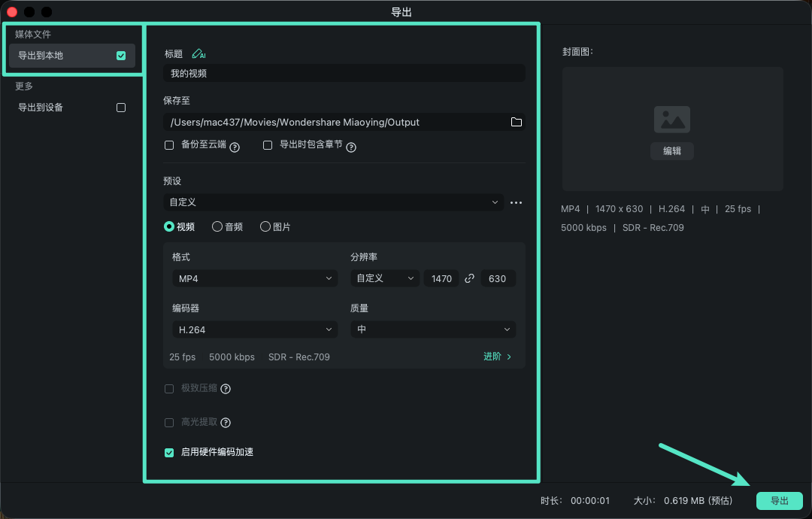Open the 格式 MP4 dropdown
812x519 pixels.
click(x=255, y=278)
